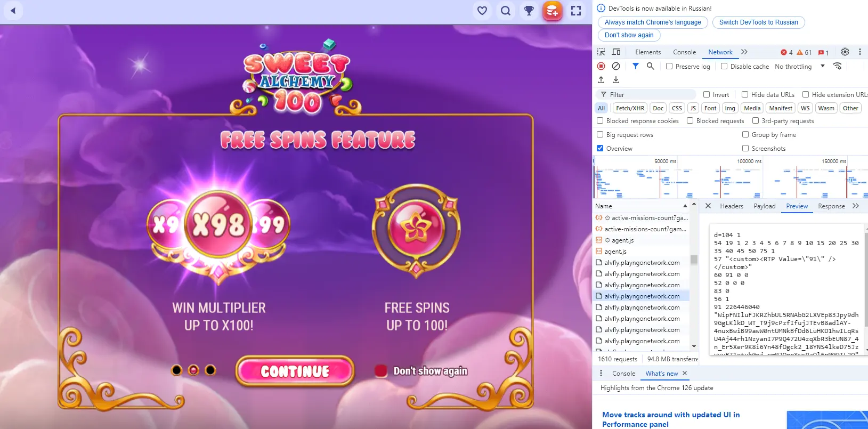Screen dimensions: 868x429
Task: Open the Headers tab
Action: coord(732,206)
